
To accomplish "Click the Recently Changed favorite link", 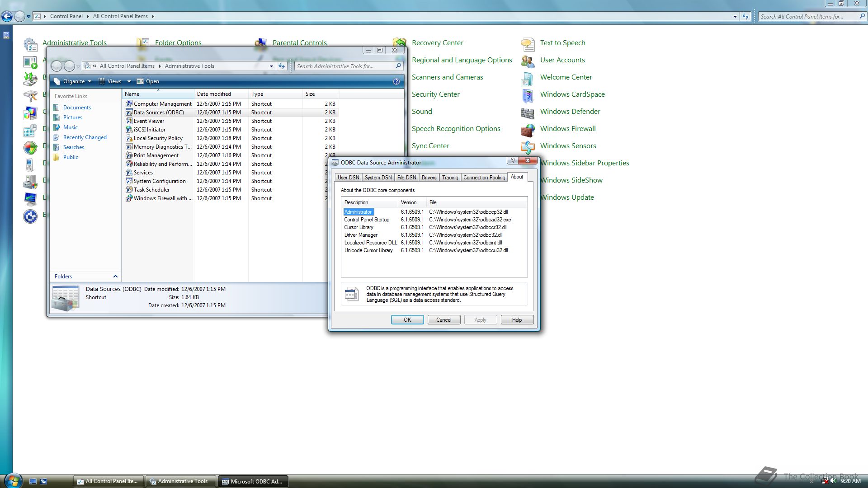I will tap(85, 137).
